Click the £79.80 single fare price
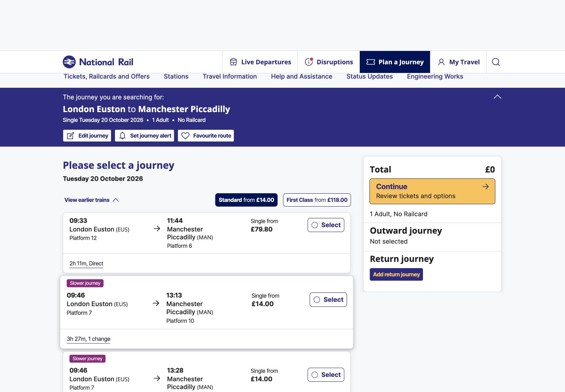 (x=262, y=229)
